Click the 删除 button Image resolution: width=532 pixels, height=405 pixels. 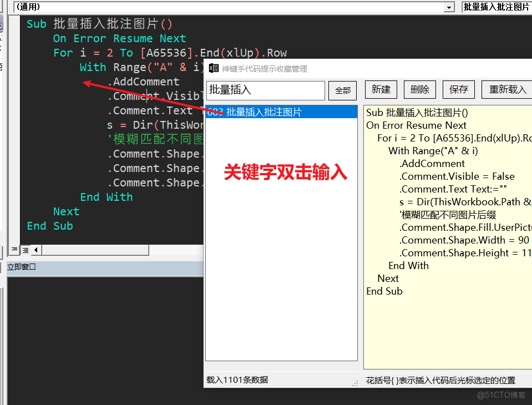[419, 89]
